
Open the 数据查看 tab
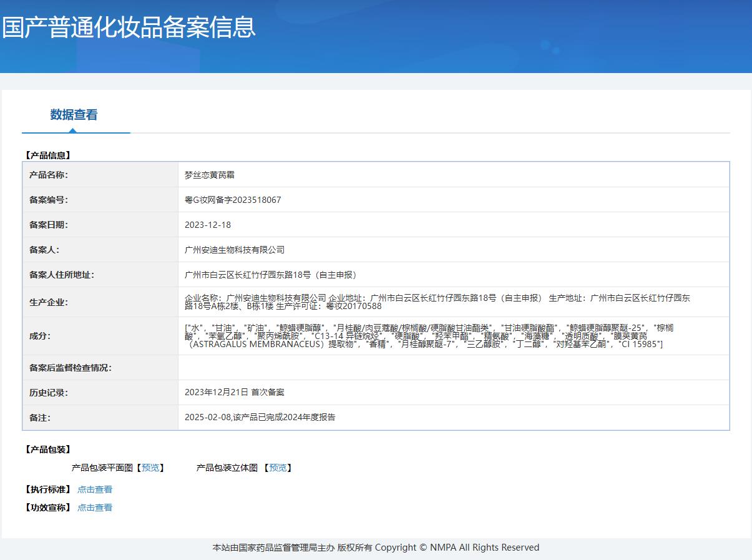(x=74, y=115)
